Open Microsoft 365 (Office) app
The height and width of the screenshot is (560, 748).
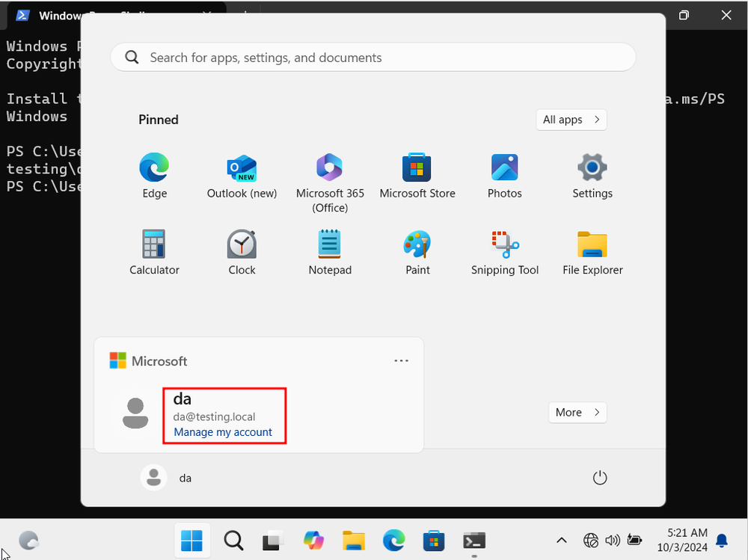[x=330, y=182]
